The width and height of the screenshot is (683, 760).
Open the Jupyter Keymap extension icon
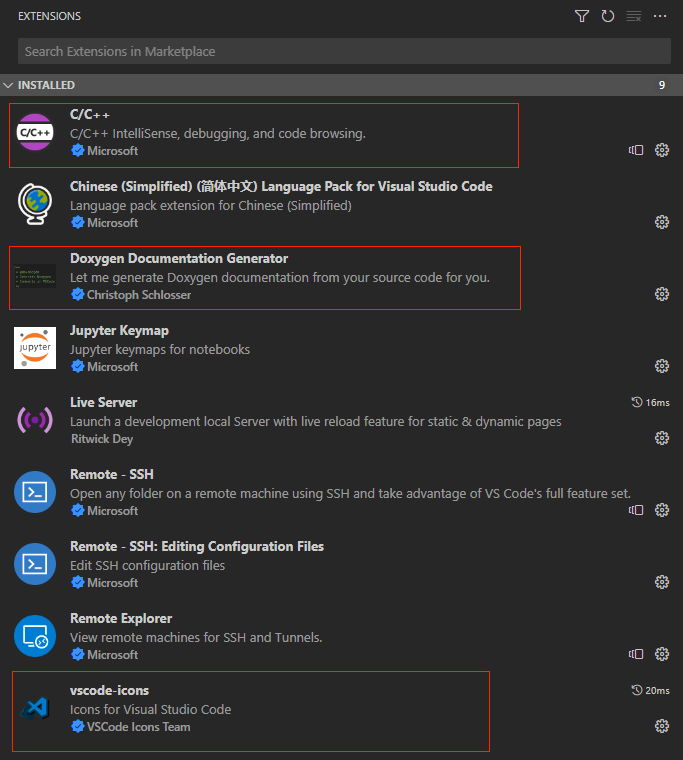click(x=35, y=348)
